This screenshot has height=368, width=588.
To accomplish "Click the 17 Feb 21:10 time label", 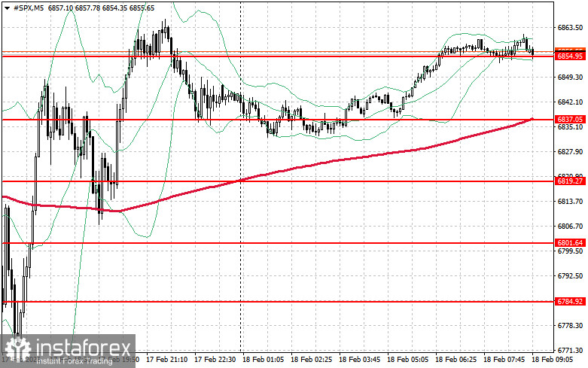I will (x=167, y=360).
